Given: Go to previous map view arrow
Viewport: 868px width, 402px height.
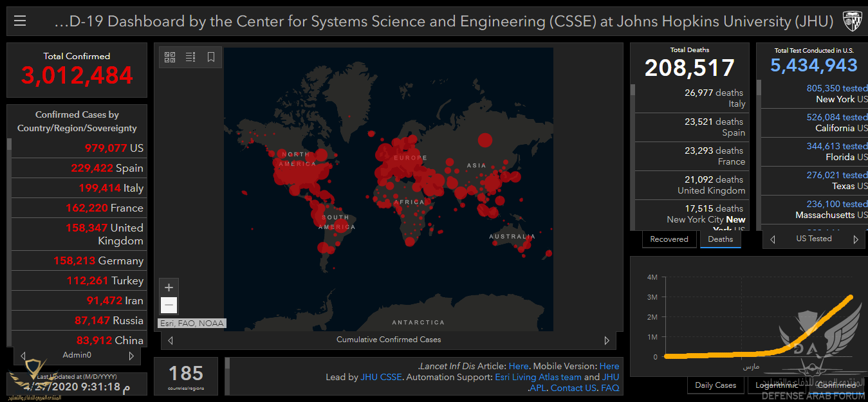Looking at the screenshot, I should [x=171, y=340].
